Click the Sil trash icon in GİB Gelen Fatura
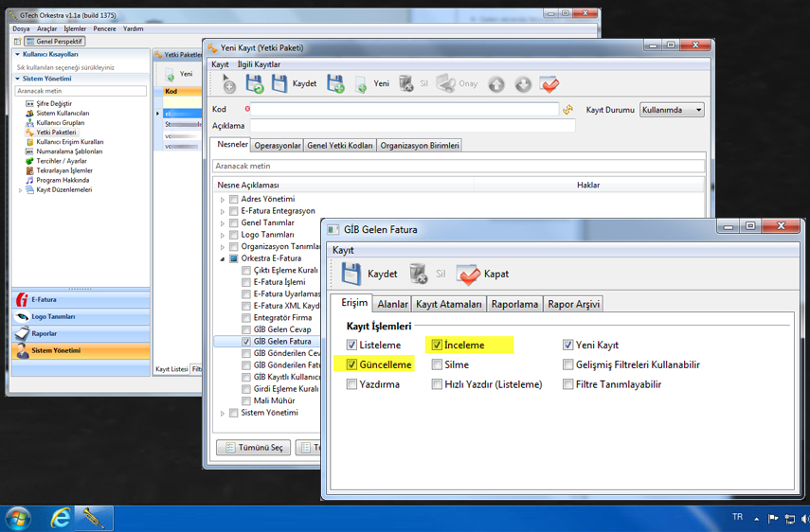This screenshot has width=810, height=532. pyautogui.click(x=418, y=274)
